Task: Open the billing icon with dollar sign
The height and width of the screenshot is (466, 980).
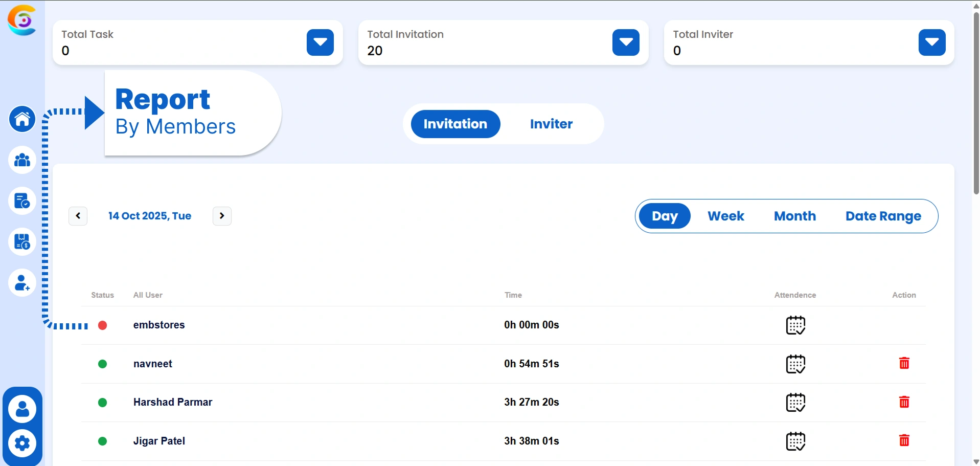Action: click(21, 241)
